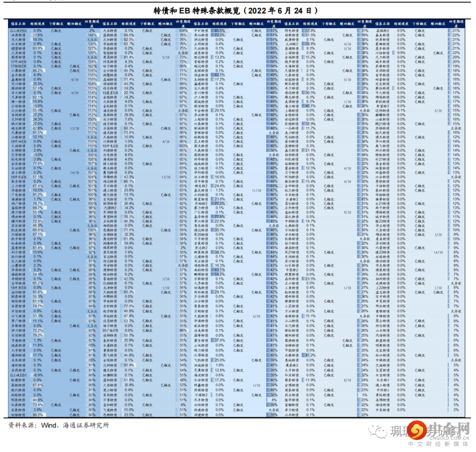476x452 pixels.
Task: Select the 19蓝星EB bond name cell
Action: coord(110,93)
